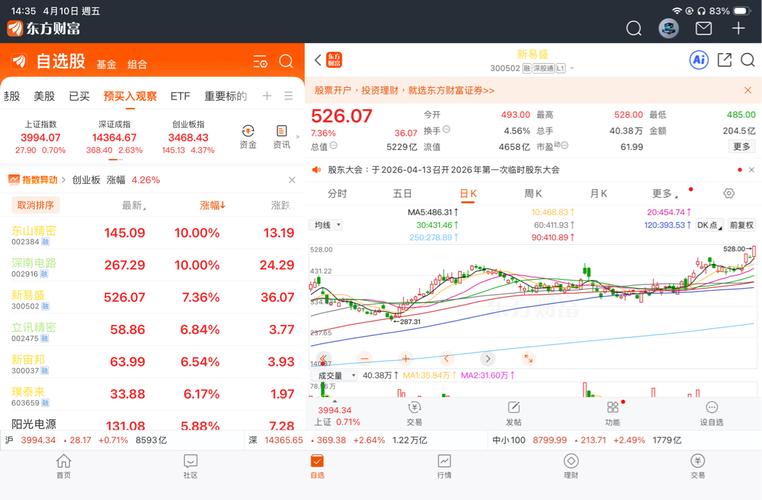Open the 创业板指 3468.43 index card

[x=188, y=137]
